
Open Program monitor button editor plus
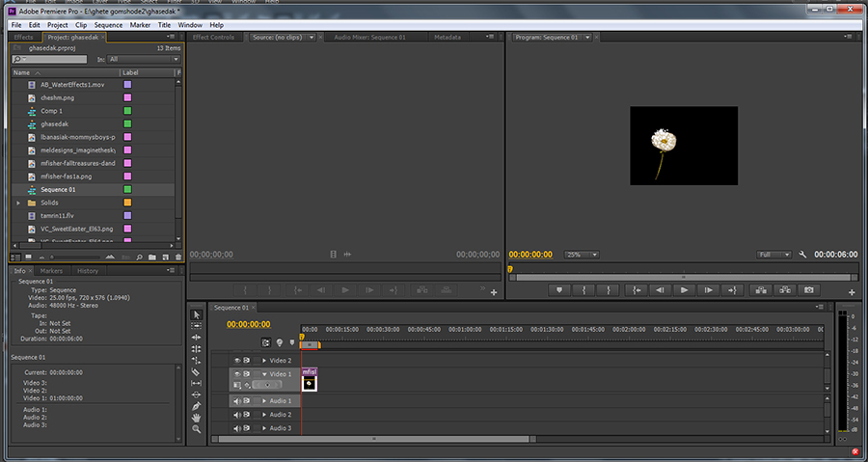pos(852,292)
